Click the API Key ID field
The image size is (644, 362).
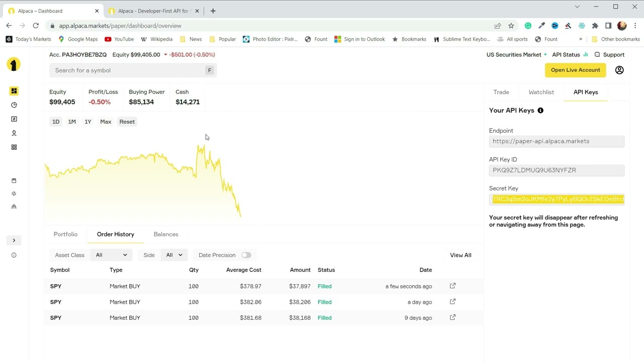click(556, 170)
